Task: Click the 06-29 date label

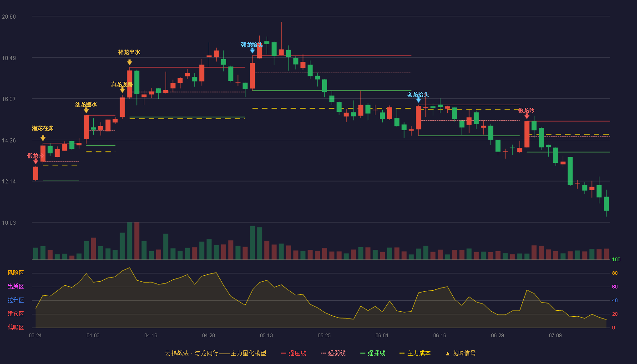Action: pyautogui.click(x=497, y=335)
